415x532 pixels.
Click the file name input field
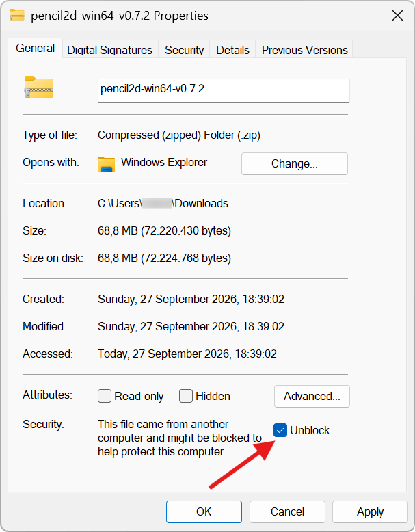[224, 90]
